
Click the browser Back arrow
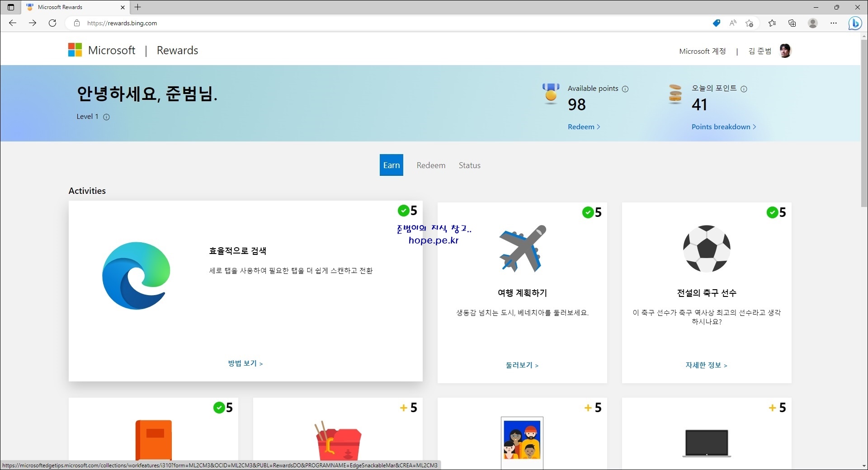tap(13, 23)
